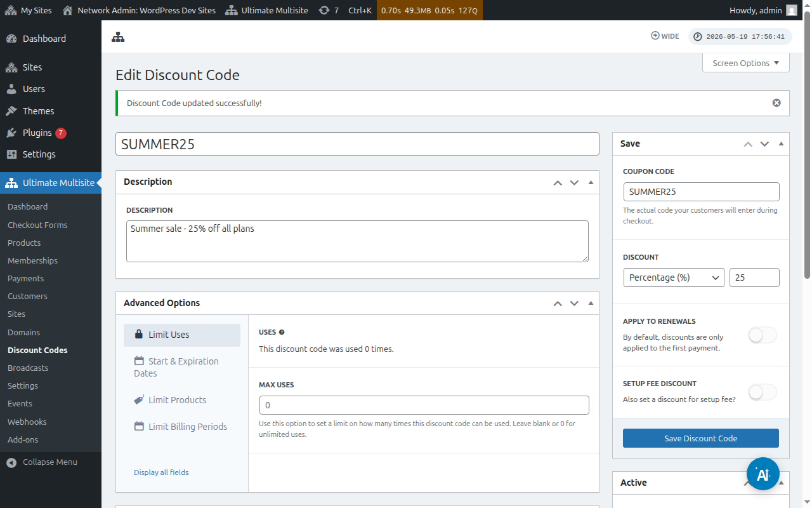Open the floating AI assistant button
812x508 pixels.
point(763,474)
